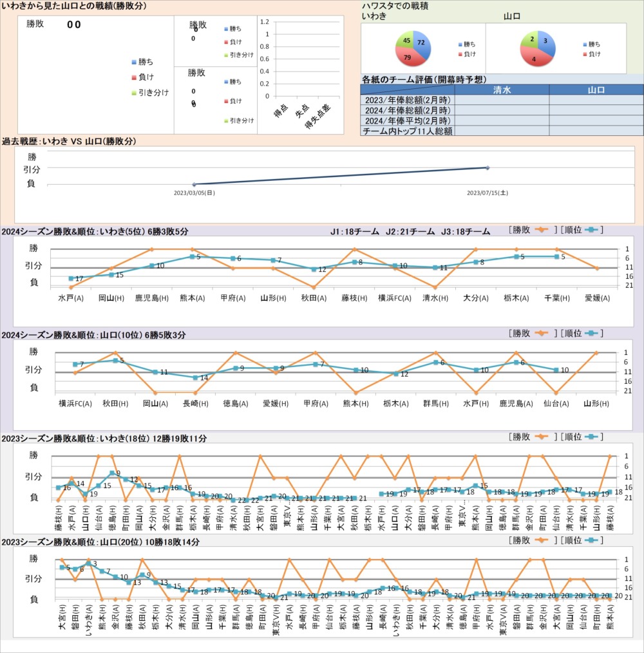
Task: Click 藤枝(H) axis label in 2024 いわき chart
Action: coord(354,298)
